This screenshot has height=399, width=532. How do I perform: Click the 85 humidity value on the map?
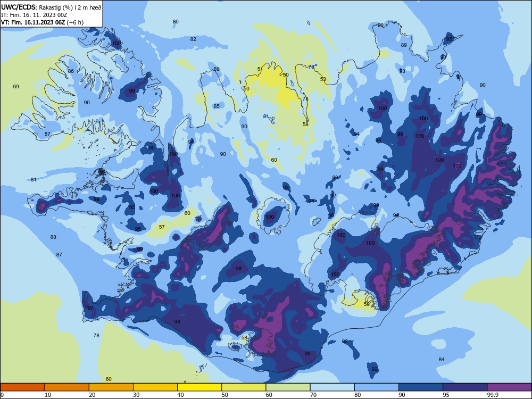(217, 106)
